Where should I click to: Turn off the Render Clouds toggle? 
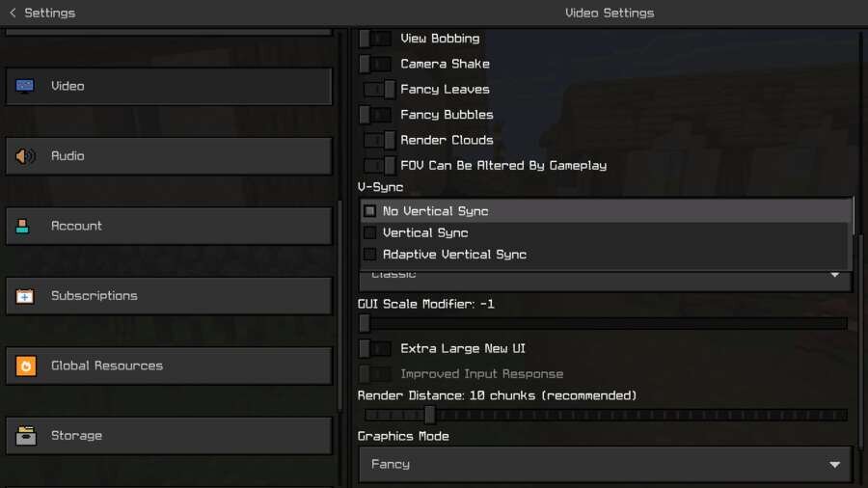click(x=379, y=140)
